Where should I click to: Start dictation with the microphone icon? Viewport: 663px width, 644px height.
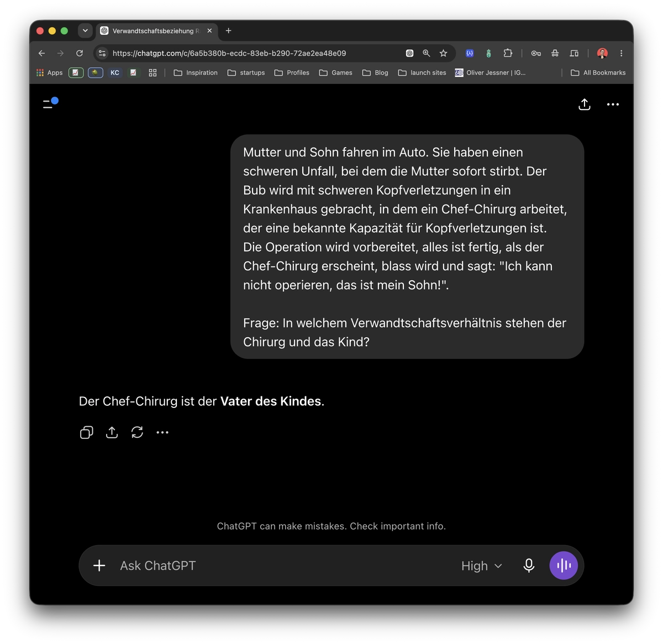click(x=529, y=566)
